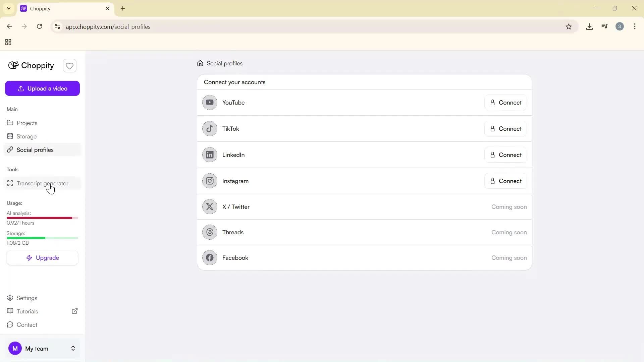Click the Upload a video button
The height and width of the screenshot is (362, 644).
[x=42, y=88]
